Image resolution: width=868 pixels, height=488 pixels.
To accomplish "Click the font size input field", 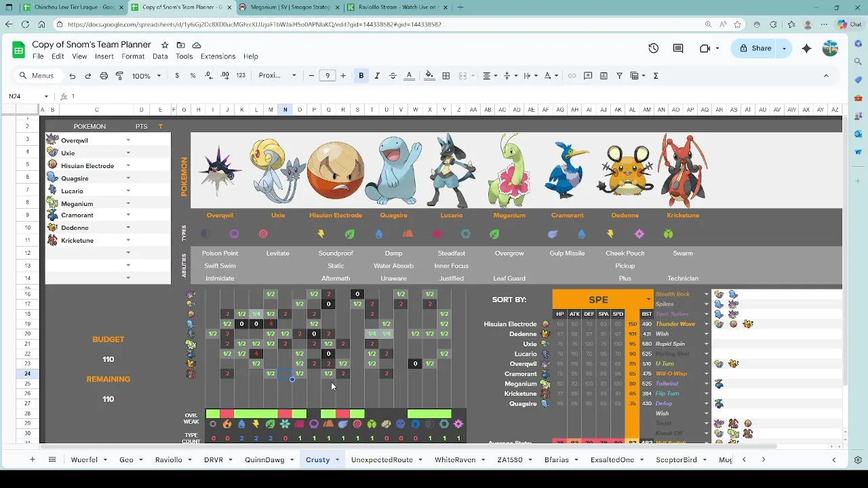I will pos(328,76).
